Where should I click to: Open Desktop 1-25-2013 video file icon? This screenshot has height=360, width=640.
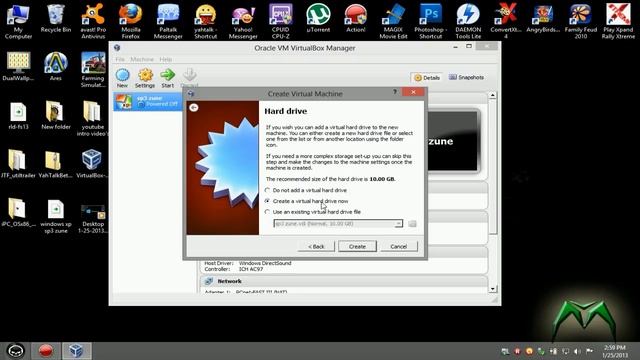point(93,219)
